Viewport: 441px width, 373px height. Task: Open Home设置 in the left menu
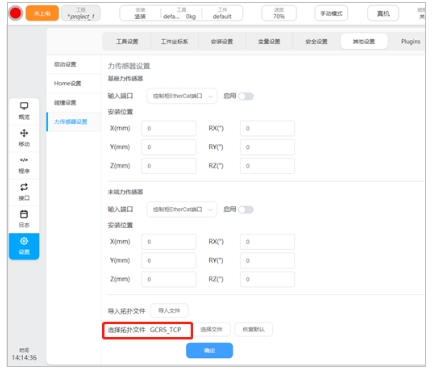[x=74, y=83]
